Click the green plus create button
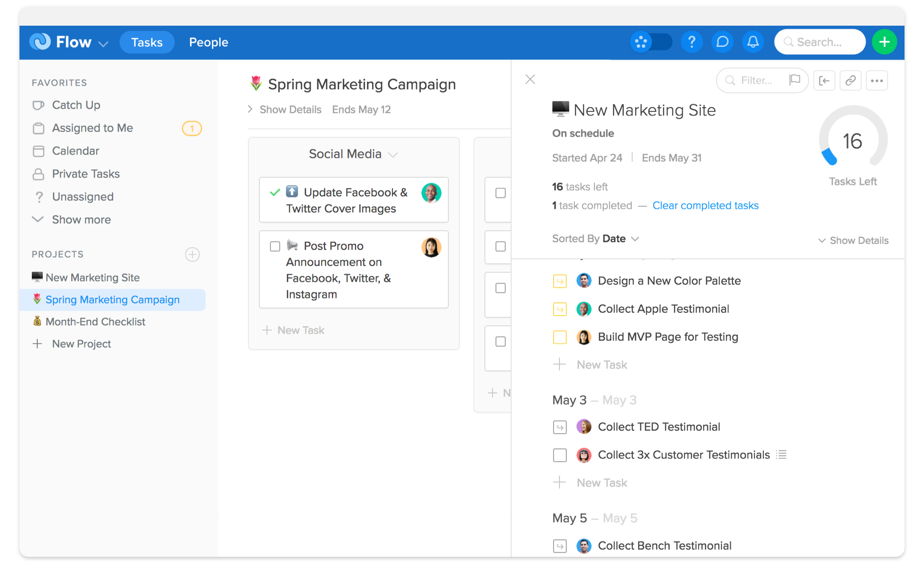This screenshot has height=563, width=924. [884, 42]
